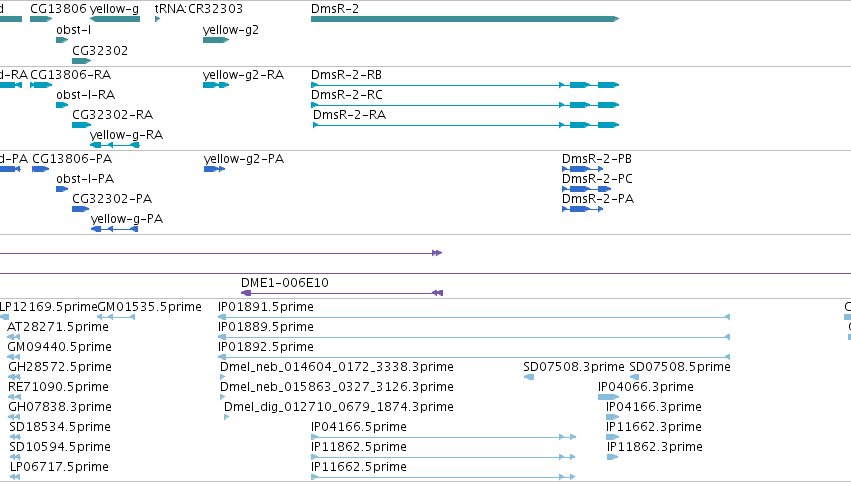Select Dmel_neb_014604_0172_3338.3prime label

click(x=337, y=367)
